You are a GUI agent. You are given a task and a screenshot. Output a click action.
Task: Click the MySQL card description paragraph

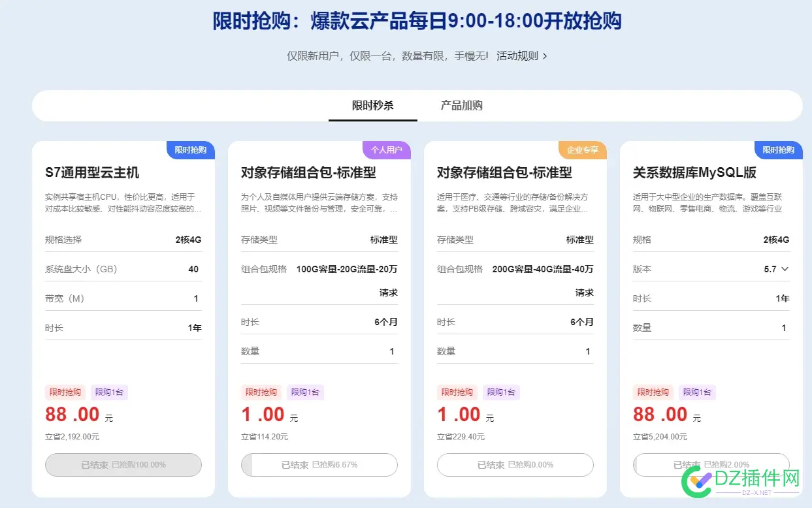click(708, 203)
